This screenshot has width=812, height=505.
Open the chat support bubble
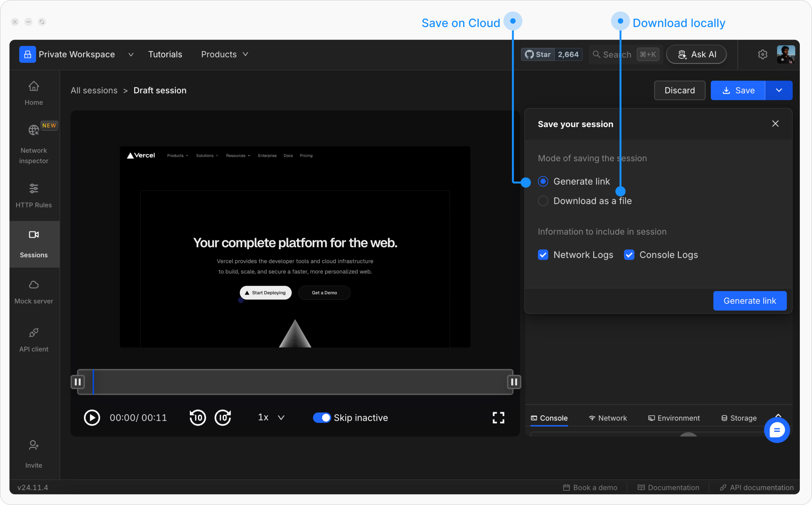pos(776,430)
